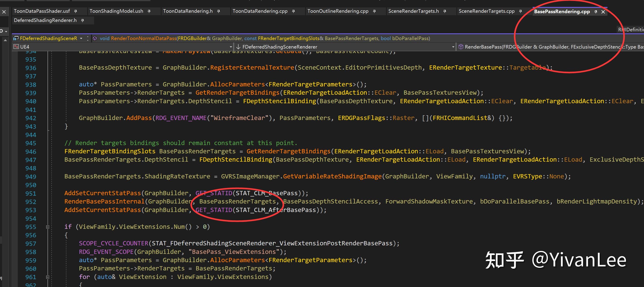Toggle pin on SceneRenderTargets.cpp tab
This screenshot has width=644, height=287.
point(520,11)
